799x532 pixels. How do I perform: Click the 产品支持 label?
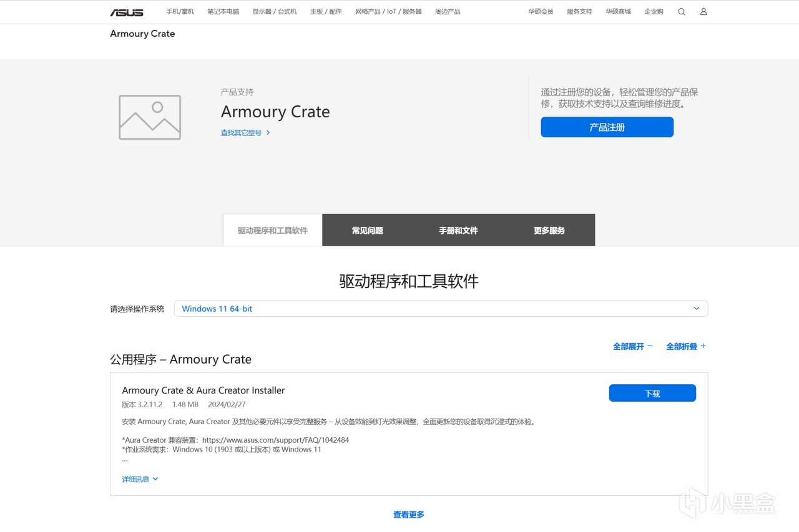pos(237,92)
